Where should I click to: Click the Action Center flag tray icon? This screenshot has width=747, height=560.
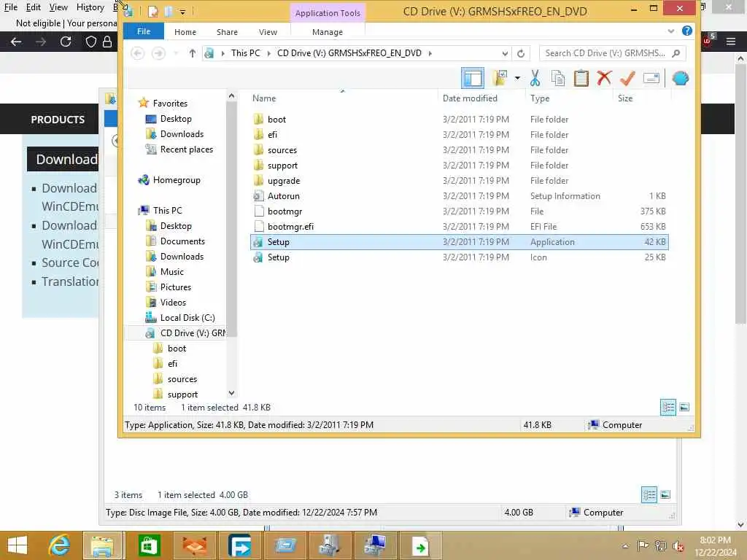[642, 545]
